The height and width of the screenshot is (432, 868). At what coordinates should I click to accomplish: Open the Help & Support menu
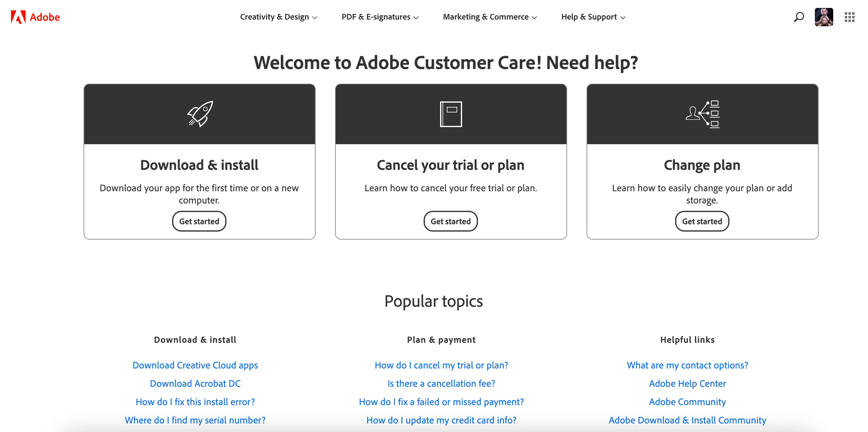(593, 17)
